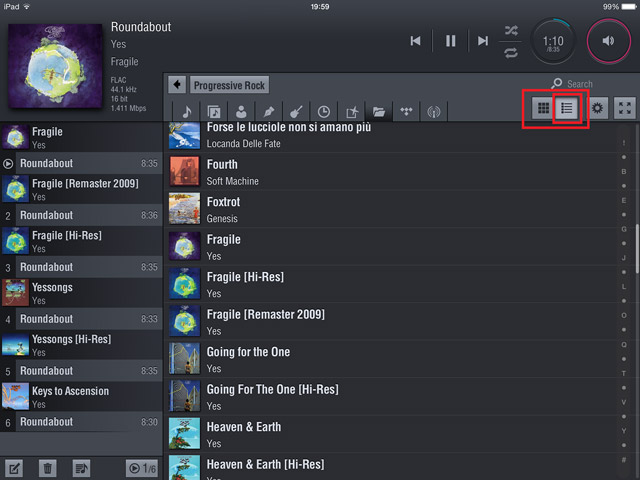The height and width of the screenshot is (480, 640).
Task: Open the Fourth album by Soft Machine
Action: 392,172
